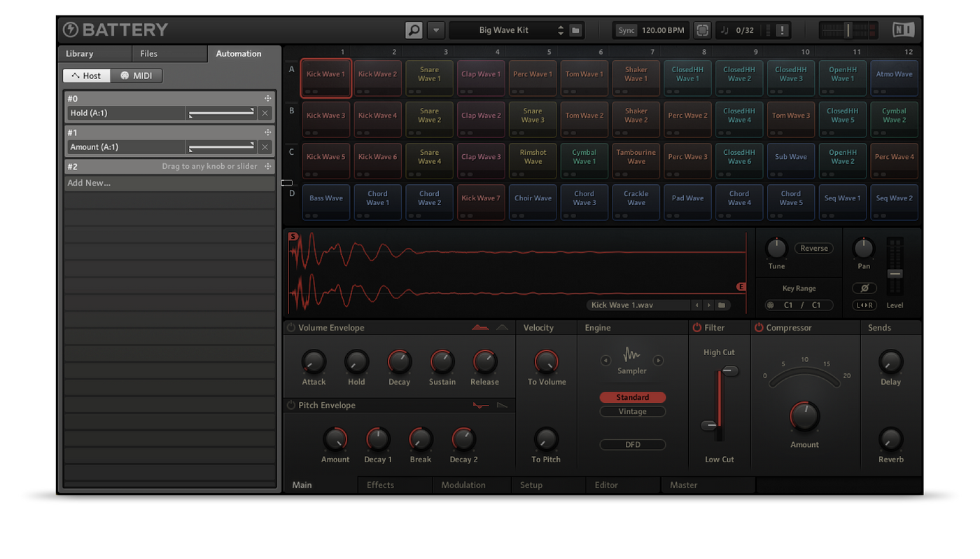Open kit folder browser next to Big Wave Kit
Screen dimensions: 980x559
[575, 30]
